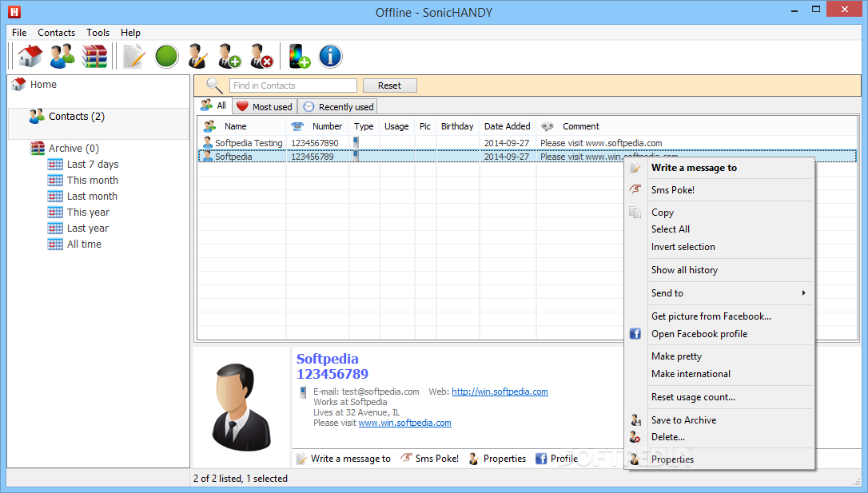
Task: Select Contacts (2) in the sidebar
Action: click(x=77, y=116)
